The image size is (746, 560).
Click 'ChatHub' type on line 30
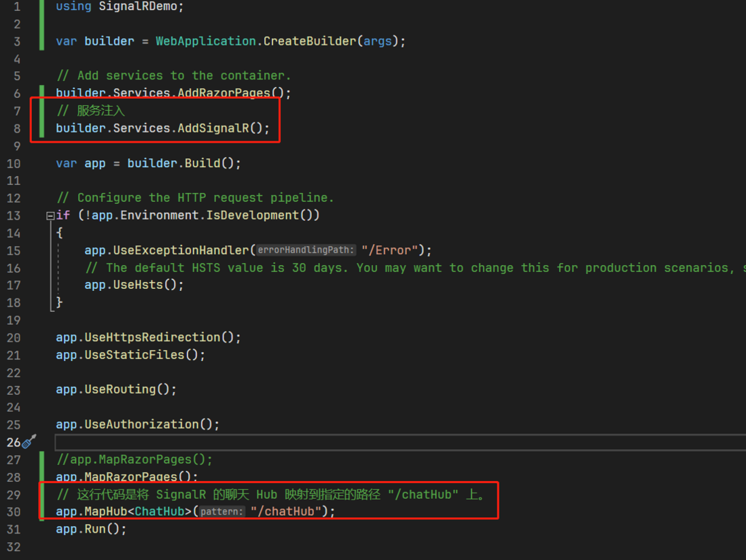[160, 512]
